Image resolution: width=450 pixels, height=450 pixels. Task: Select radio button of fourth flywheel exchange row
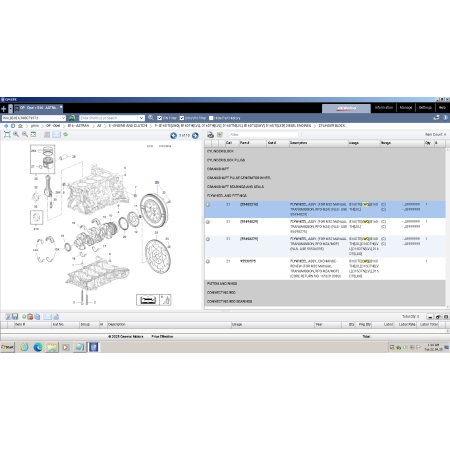pyautogui.click(x=208, y=262)
